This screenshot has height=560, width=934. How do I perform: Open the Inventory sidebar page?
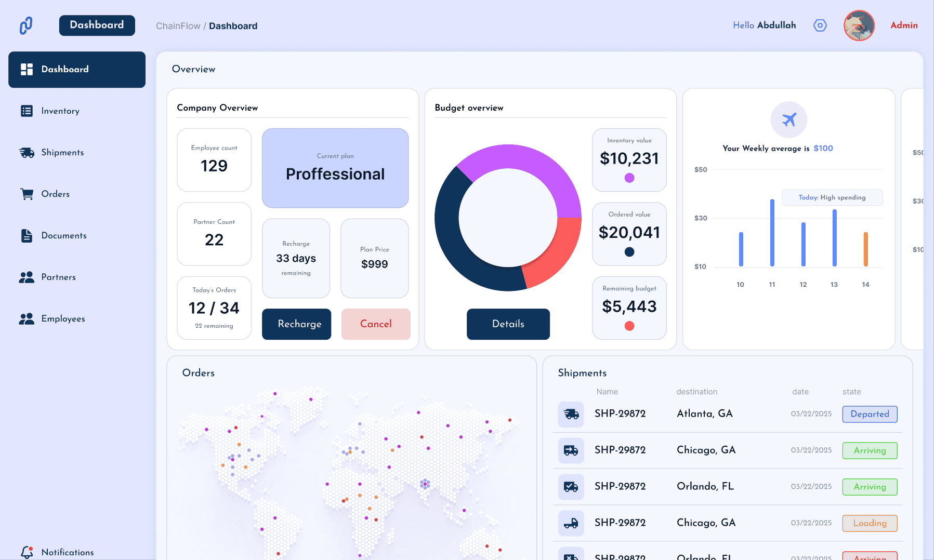point(60,111)
